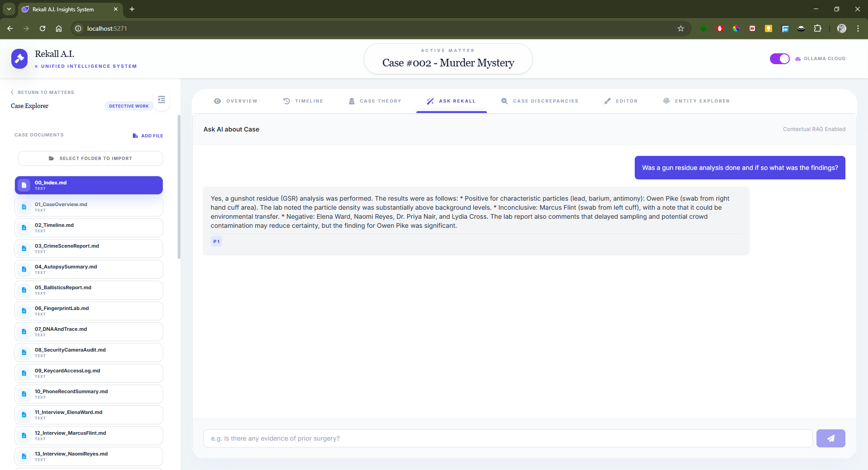Click the sidebar outline toggle icon
This screenshot has width=868, height=470.
pos(161,99)
